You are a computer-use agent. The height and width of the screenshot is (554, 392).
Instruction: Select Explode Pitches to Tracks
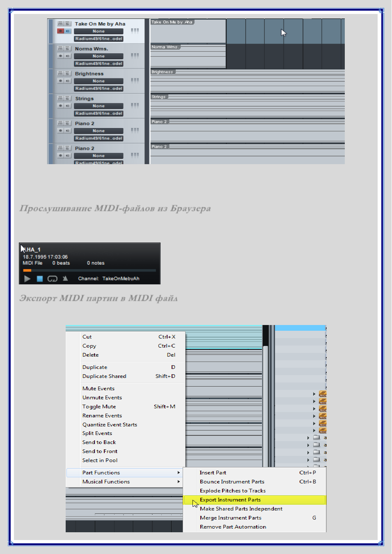tap(254, 491)
